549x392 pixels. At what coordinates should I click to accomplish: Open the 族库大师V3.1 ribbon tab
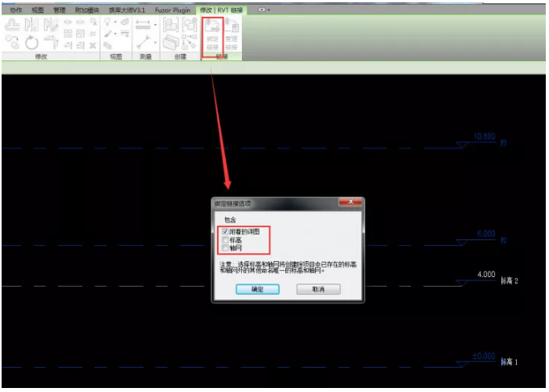click(127, 10)
